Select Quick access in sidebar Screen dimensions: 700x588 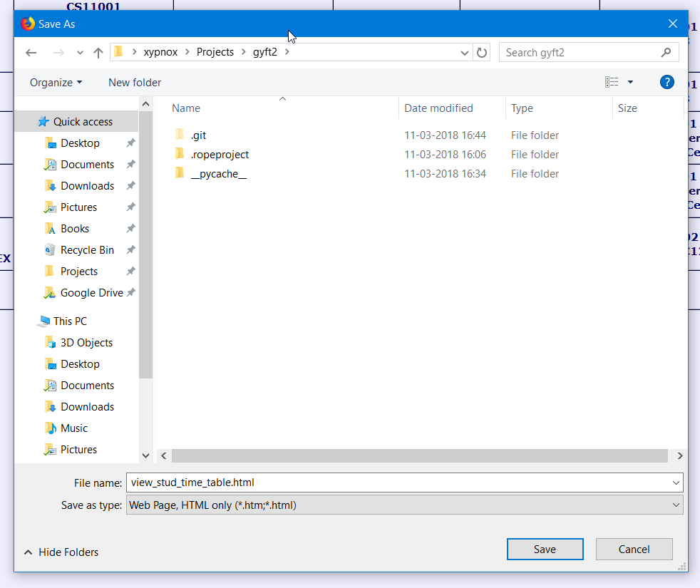76,121
